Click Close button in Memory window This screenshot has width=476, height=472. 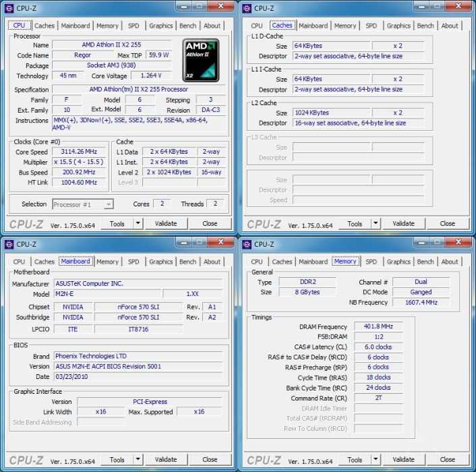click(448, 460)
